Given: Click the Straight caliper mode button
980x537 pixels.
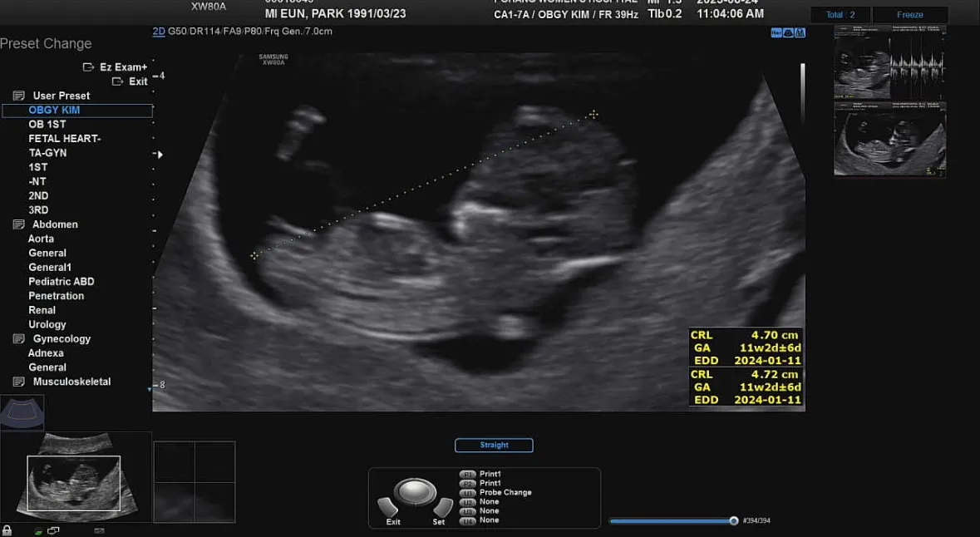Looking at the screenshot, I should click(x=494, y=445).
